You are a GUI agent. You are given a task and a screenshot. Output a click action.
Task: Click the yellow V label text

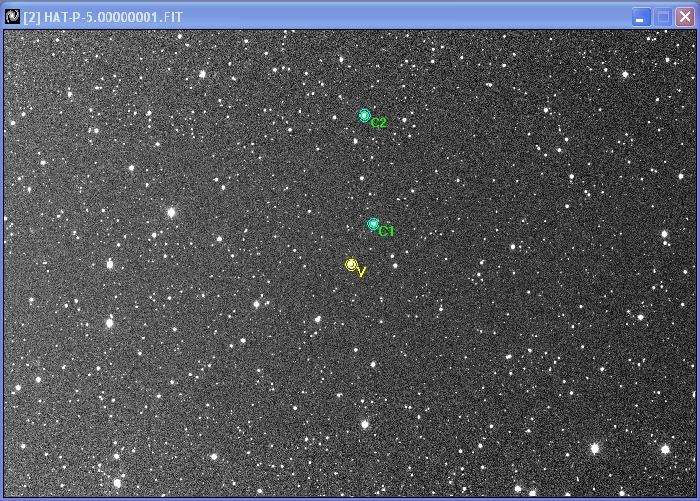[x=362, y=272]
